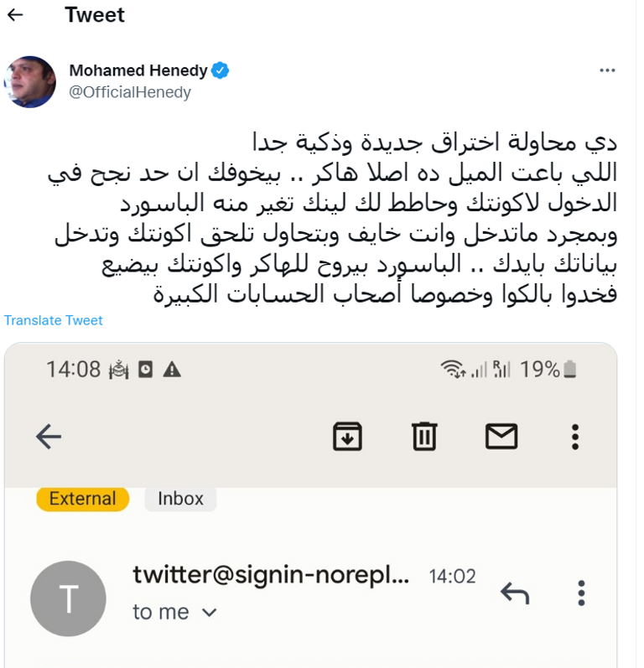Open the @OfficialHenedy handle link
644x668 pixels.
(x=130, y=92)
